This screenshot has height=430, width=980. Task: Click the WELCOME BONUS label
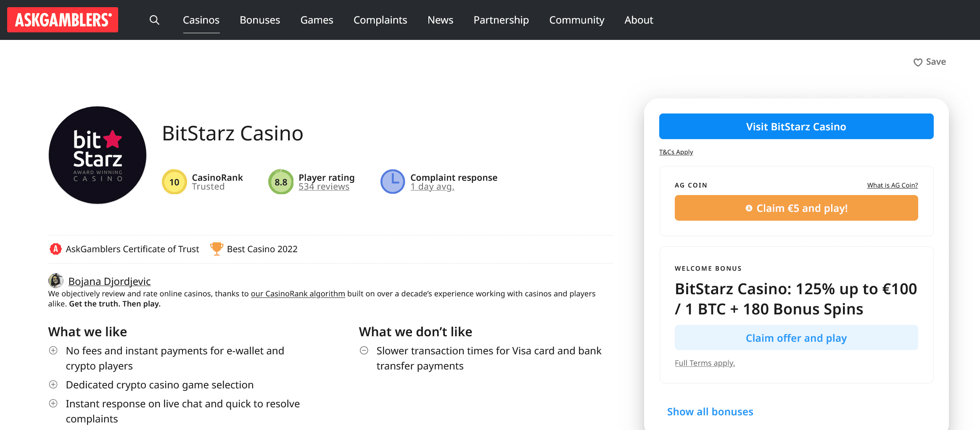coord(708,269)
